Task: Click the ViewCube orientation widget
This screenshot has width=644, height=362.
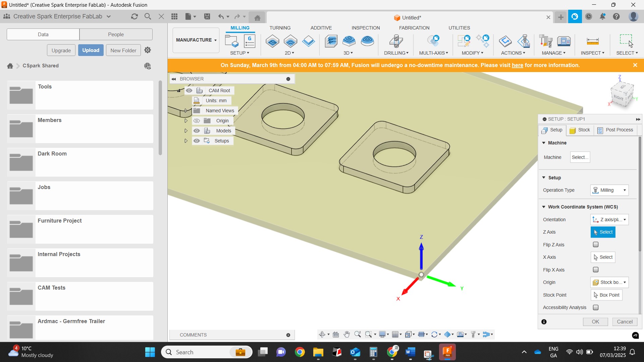Action: click(x=623, y=95)
